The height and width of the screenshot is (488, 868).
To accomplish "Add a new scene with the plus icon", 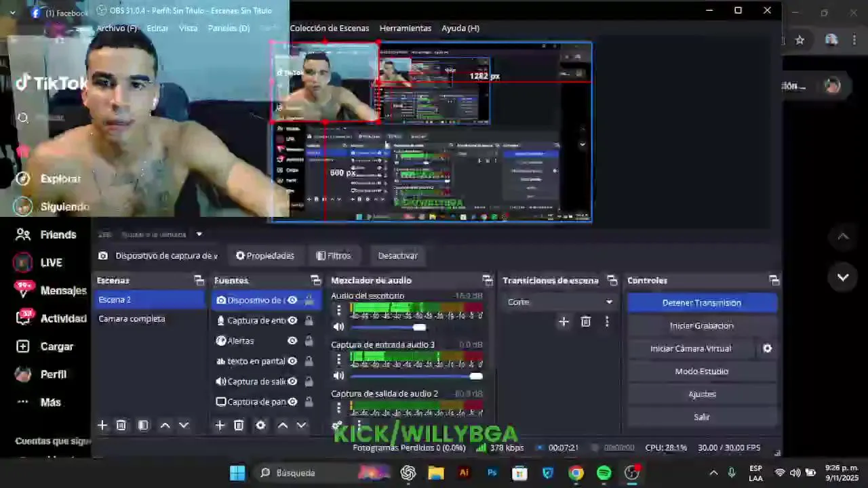I will pyautogui.click(x=102, y=425).
